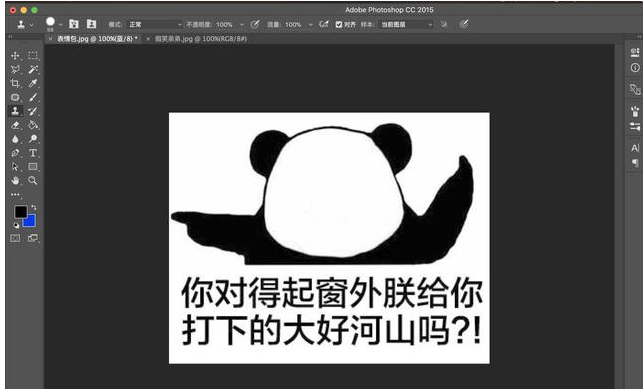Select the Type tool

[33, 153]
